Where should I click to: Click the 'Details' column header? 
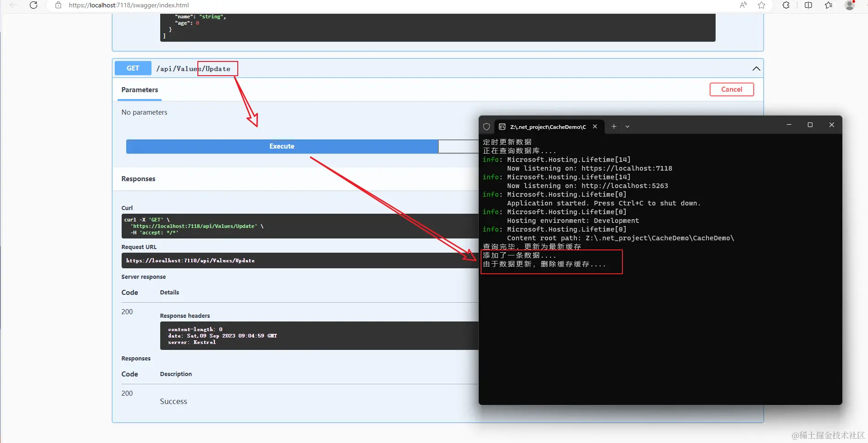(170, 293)
